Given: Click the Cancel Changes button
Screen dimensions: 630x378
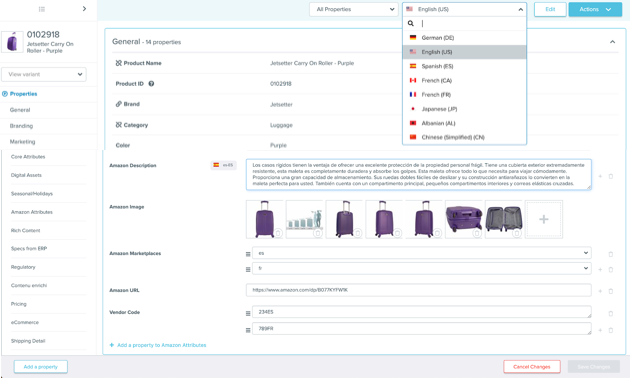Looking at the screenshot, I should [532, 367].
